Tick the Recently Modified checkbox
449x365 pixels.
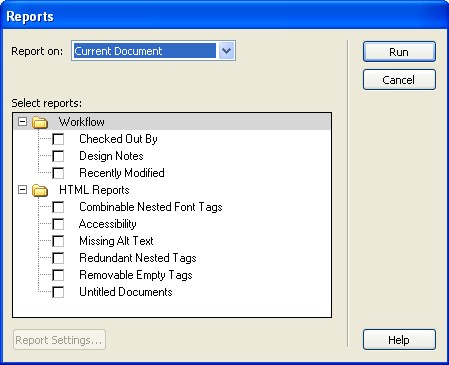coord(58,173)
